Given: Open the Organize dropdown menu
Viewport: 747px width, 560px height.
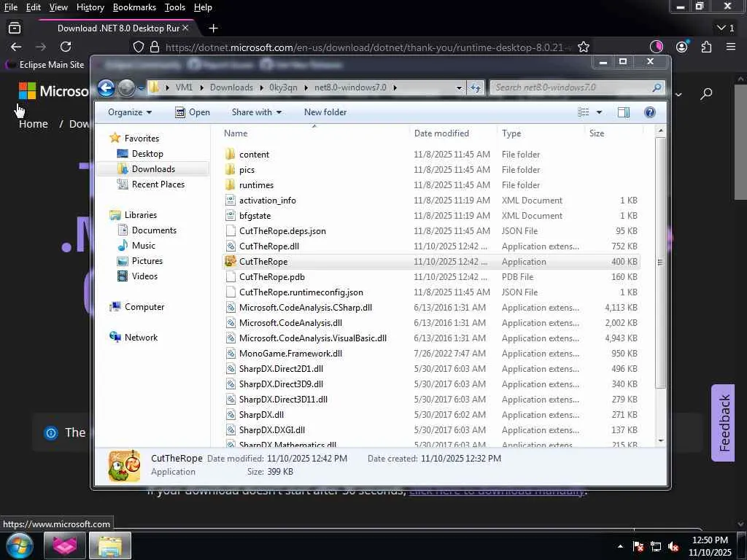Looking at the screenshot, I should [130, 112].
